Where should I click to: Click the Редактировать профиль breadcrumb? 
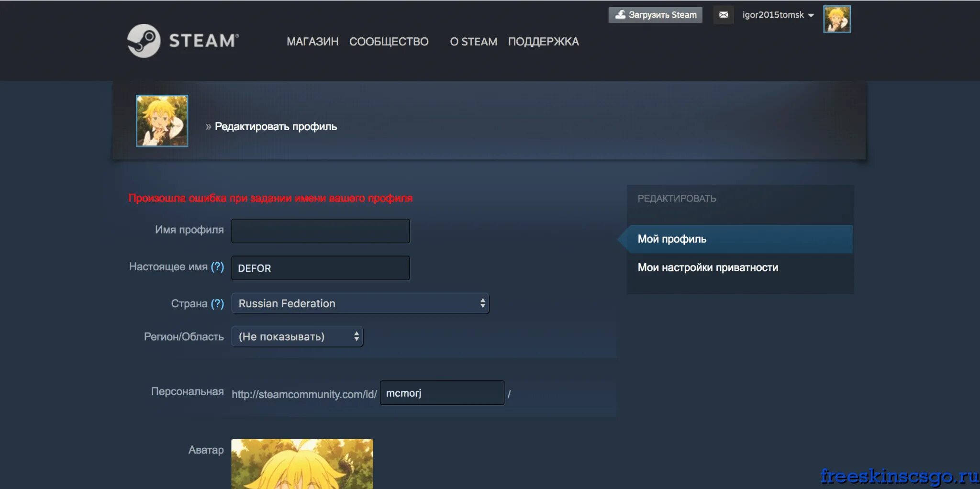[276, 126]
